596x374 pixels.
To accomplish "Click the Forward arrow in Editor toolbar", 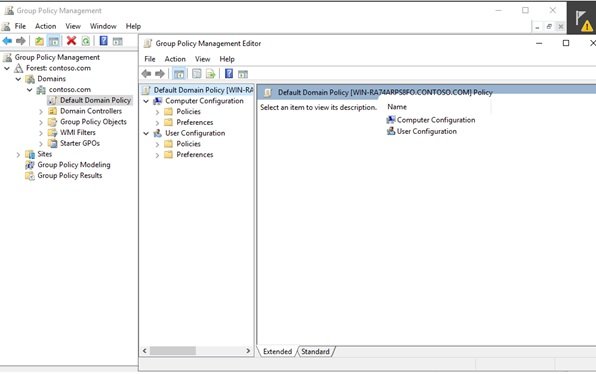I will (160, 73).
